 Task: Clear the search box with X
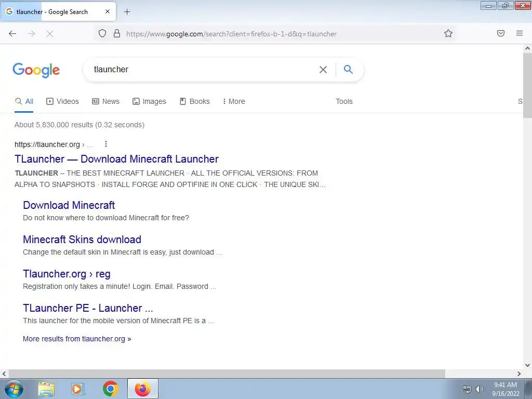pyautogui.click(x=323, y=70)
